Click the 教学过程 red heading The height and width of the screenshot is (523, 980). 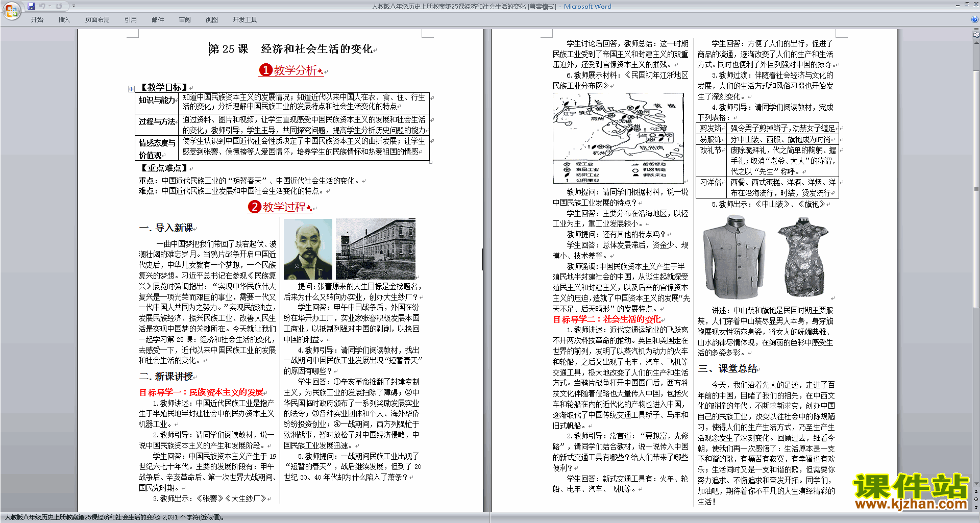point(284,207)
